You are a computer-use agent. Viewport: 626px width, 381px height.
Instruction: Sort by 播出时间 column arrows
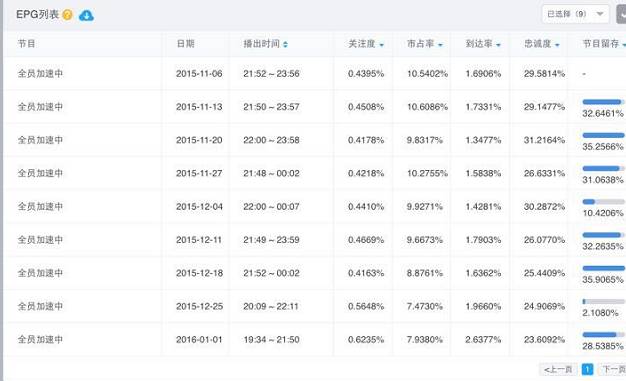285,44
